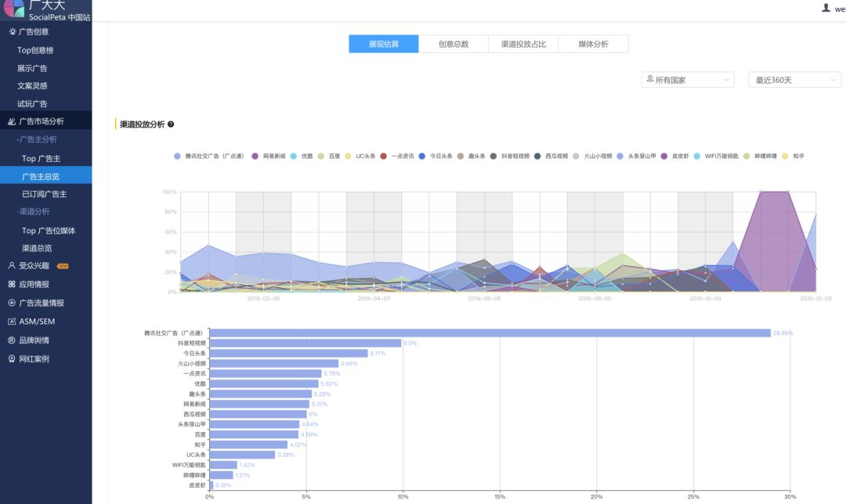Click the badge icon for 网红案例
Screen dimensions: 846x504
point(12,359)
